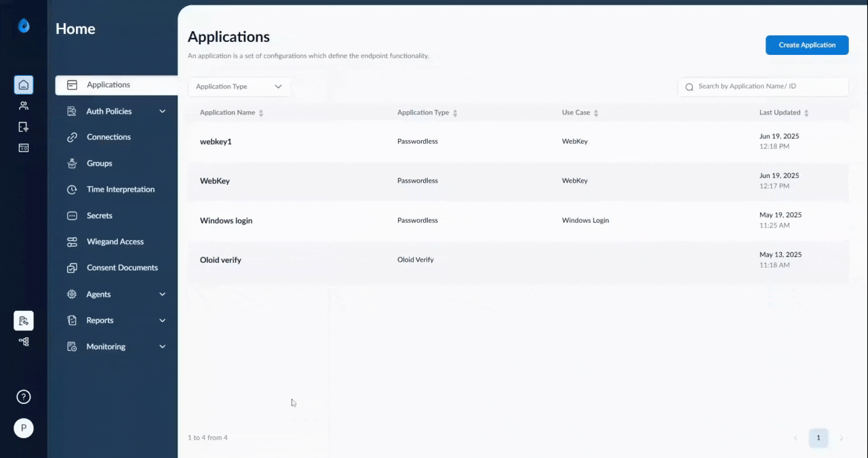Open the help question mark icon
Viewport: 868px width, 458px height.
24,397
